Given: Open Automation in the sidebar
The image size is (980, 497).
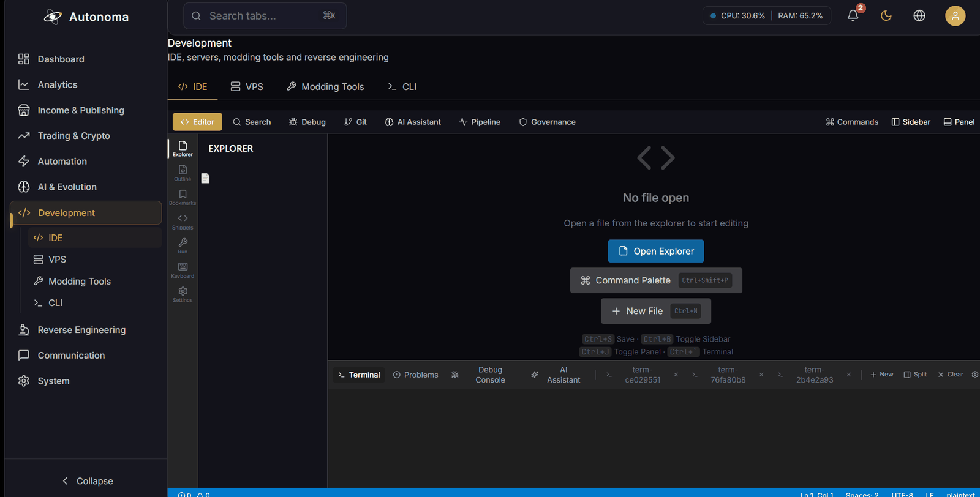Looking at the screenshot, I should (86, 161).
